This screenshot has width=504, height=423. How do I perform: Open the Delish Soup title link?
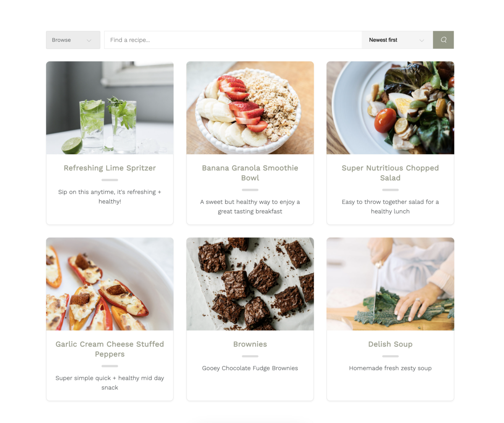390,344
